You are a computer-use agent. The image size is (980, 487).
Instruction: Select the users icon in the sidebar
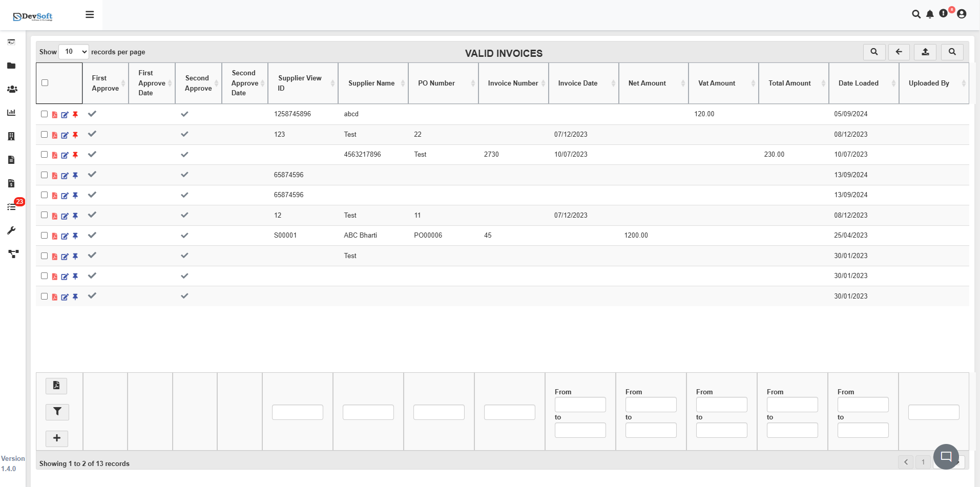12,89
